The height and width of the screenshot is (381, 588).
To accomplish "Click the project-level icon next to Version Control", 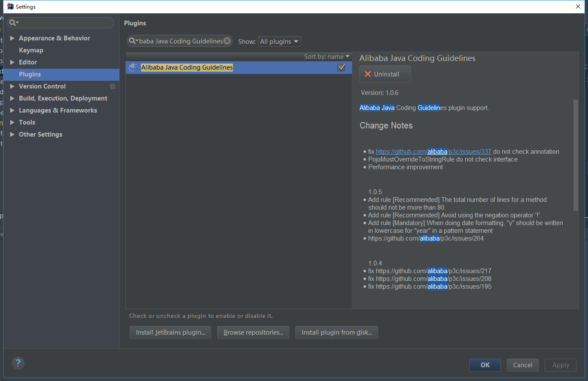I will 112,86.
